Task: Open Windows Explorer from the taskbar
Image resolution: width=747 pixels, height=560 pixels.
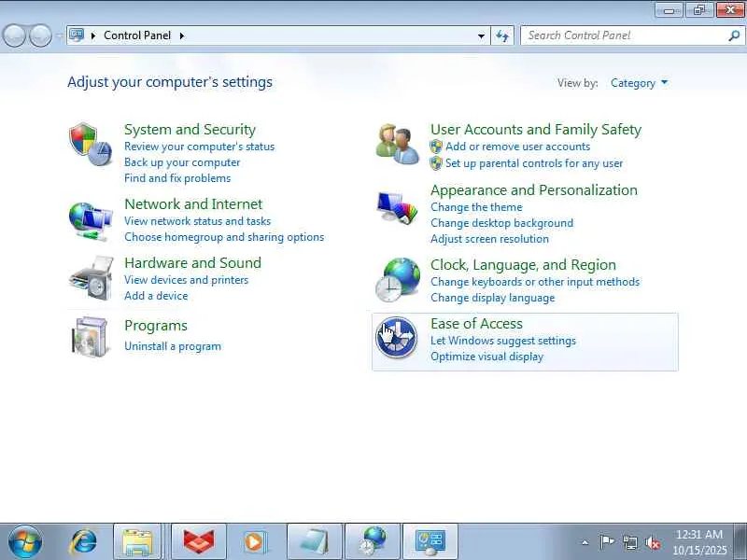Action: 137,542
